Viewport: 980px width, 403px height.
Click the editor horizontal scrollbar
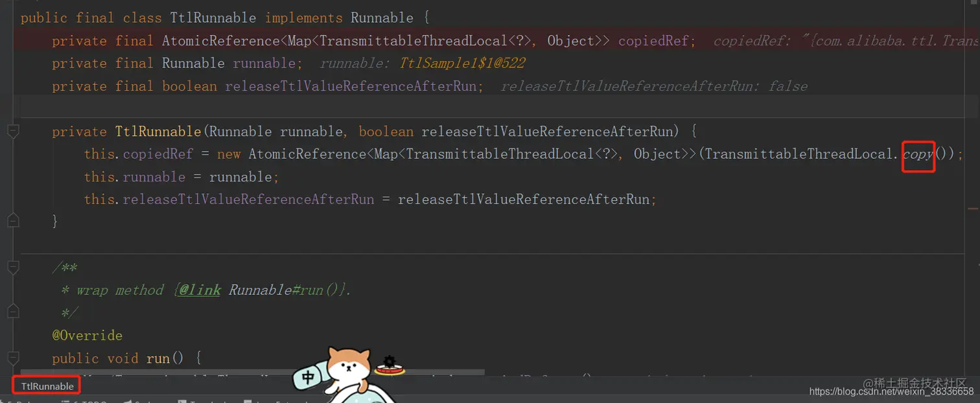(253, 373)
